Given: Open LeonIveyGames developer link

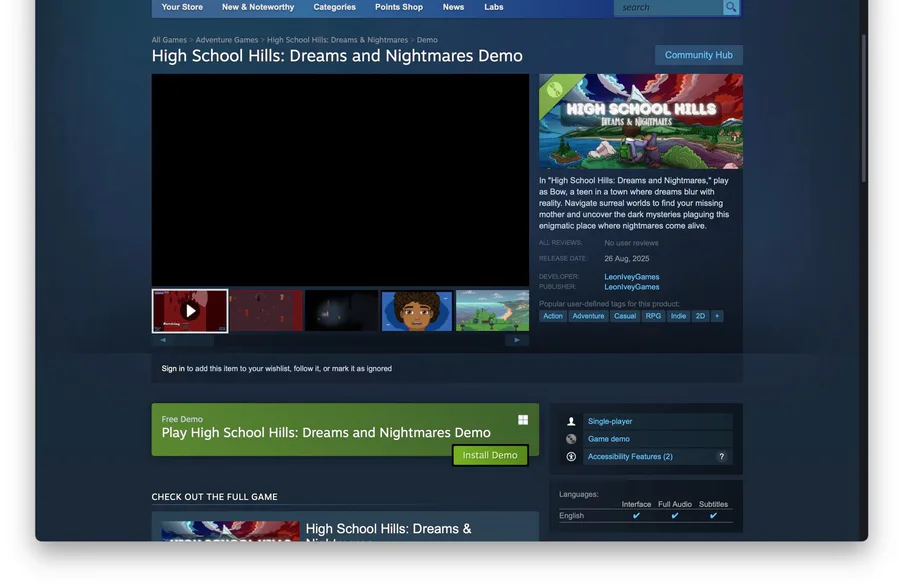Looking at the screenshot, I should pyautogui.click(x=631, y=277).
